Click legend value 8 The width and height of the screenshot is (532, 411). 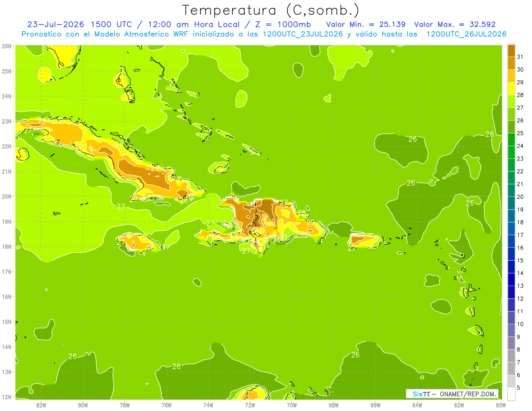[x=519, y=349]
